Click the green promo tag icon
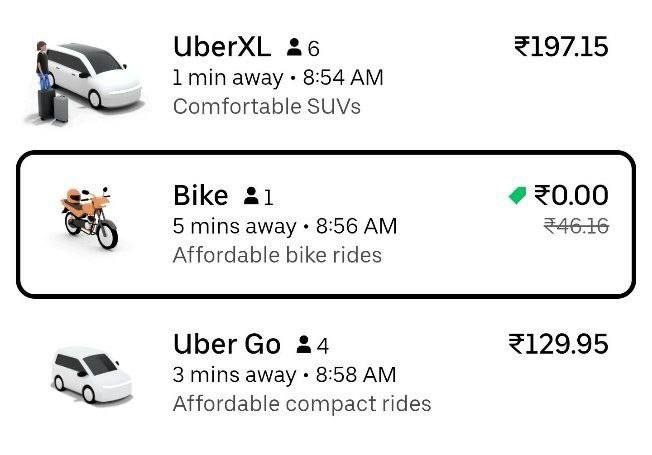 pyautogui.click(x=518, y=196)
